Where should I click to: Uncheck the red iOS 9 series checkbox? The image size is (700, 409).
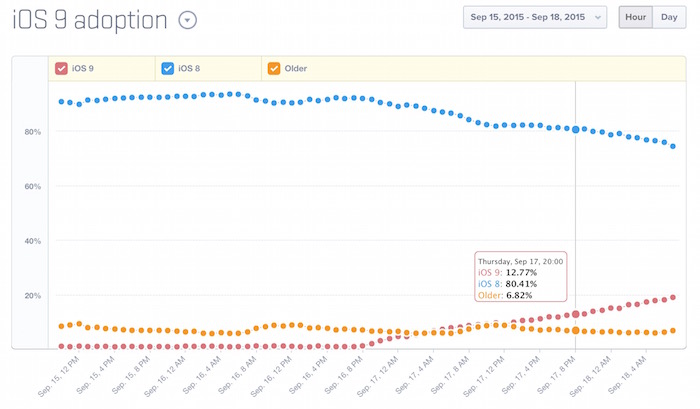tap(62, 69)
